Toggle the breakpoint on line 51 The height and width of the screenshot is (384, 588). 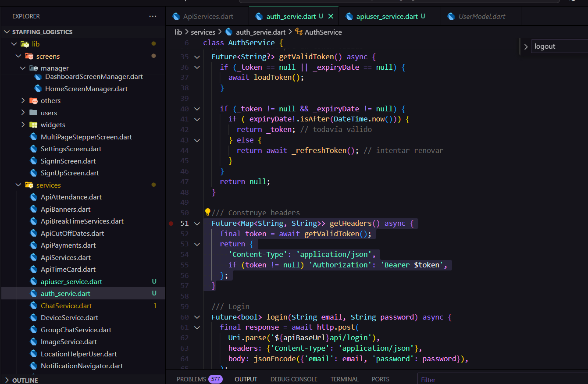(x=171, y=223)
